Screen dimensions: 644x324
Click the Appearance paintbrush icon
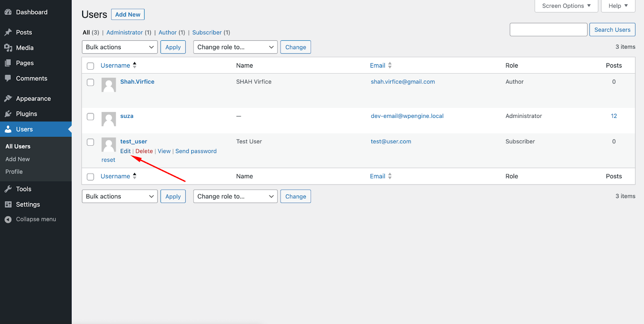coord(8,99)
